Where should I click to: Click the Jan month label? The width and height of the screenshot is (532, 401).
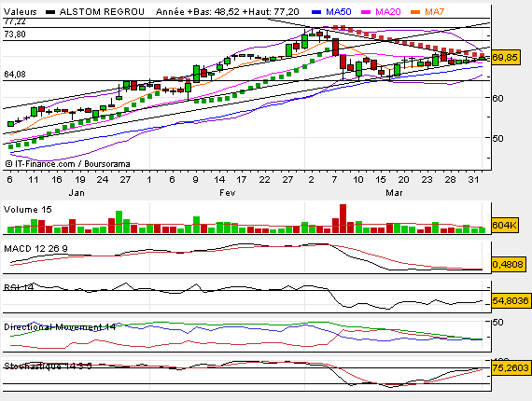pyautogui.click(x=77, y=193)
